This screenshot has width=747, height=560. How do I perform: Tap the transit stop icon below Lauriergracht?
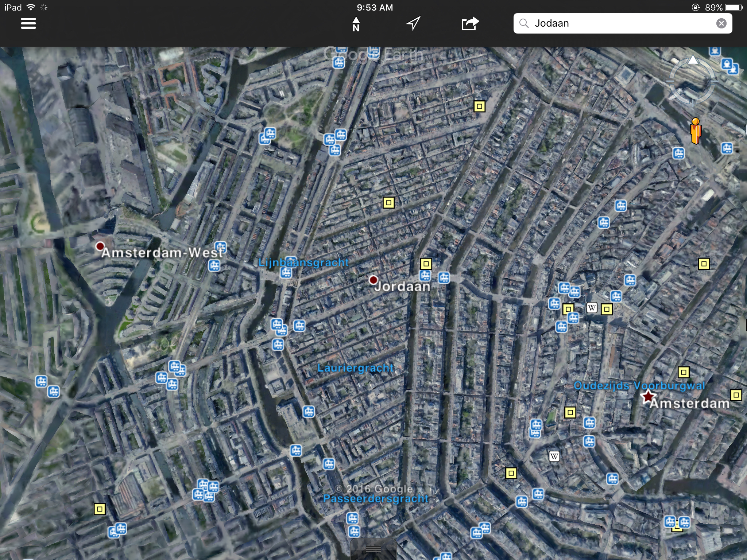[x=309, y=412]
